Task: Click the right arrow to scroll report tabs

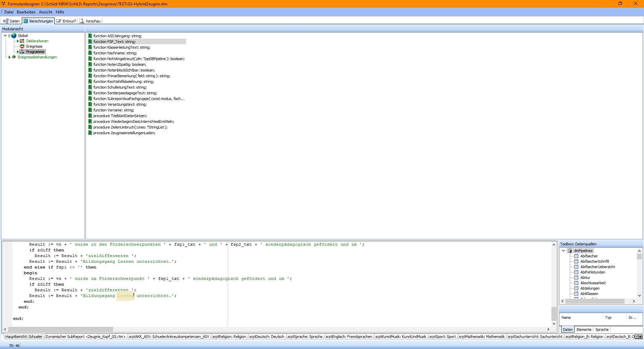Action: [x=641, y=337]
